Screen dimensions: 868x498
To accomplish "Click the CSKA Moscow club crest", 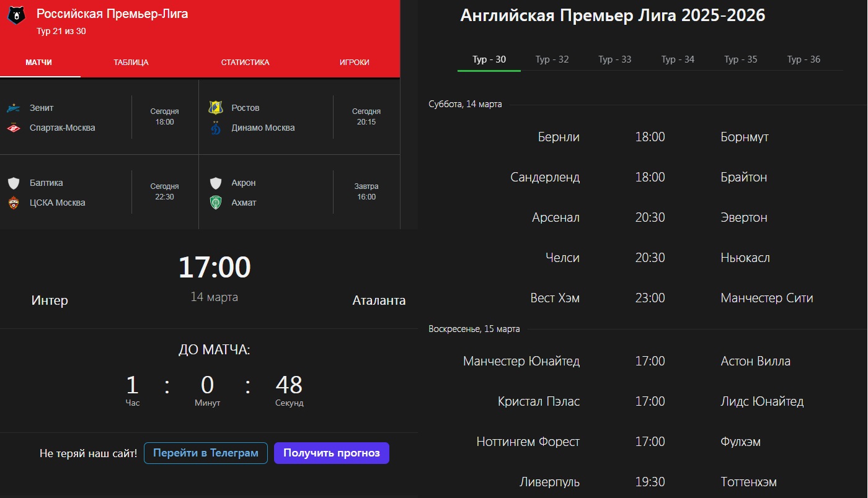I will [x=14, y=203].
